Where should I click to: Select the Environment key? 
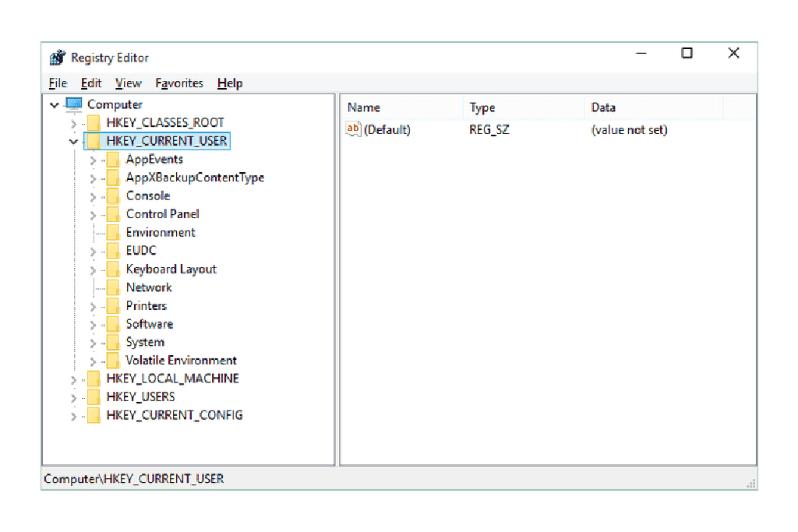click(x=161, y=232)
